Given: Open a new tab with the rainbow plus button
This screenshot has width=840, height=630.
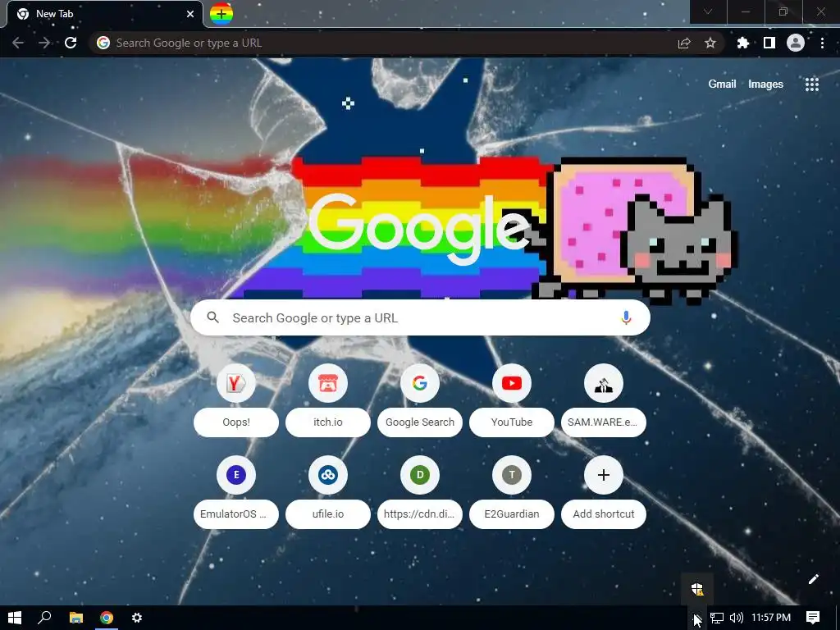Looking at the screenshot, I should (221, 14).
